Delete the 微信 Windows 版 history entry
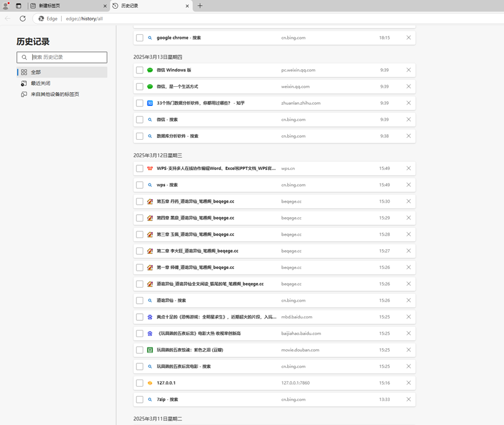The height and width of the screenshot is (425, 504). 408,70
